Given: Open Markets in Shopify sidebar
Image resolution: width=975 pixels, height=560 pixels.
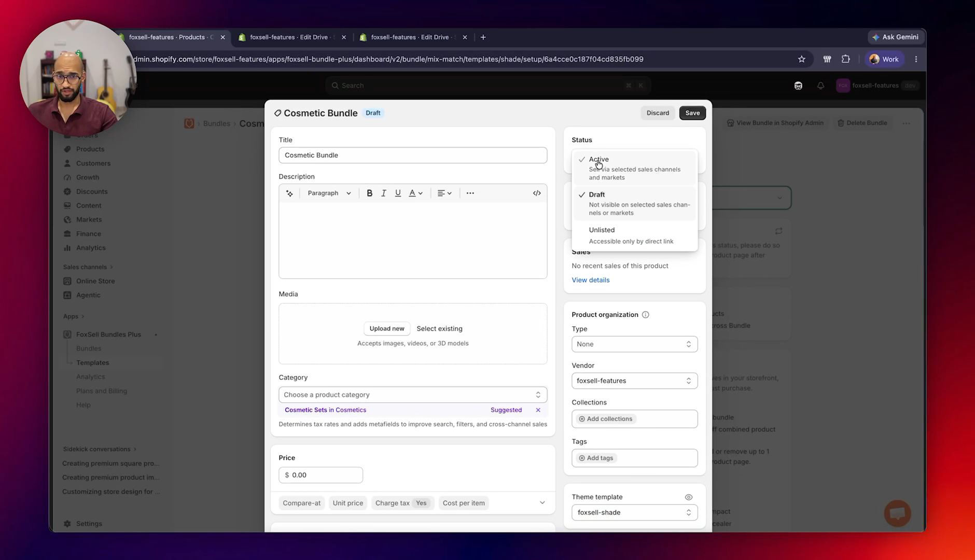Looking at the screenshot, I should pos(89,219).
